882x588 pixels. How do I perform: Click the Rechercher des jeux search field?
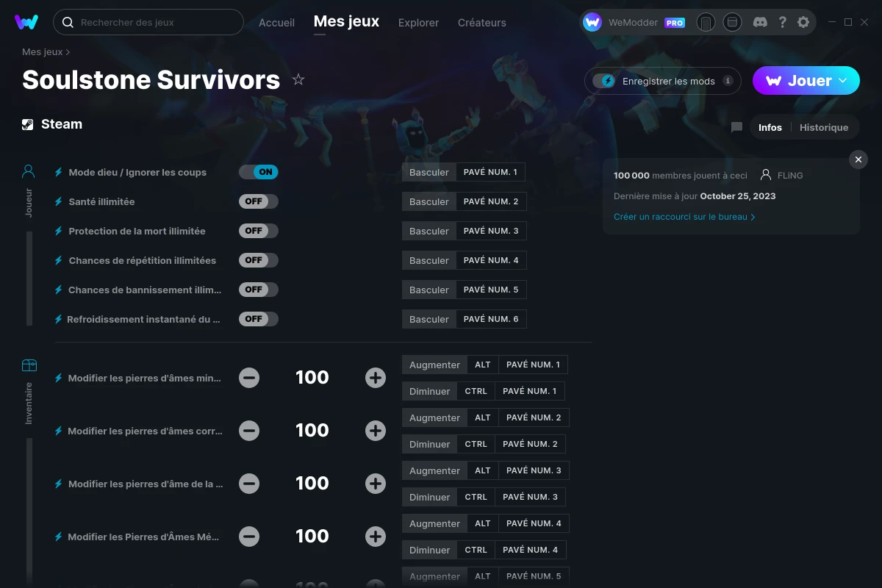click(x=148, y=22)
